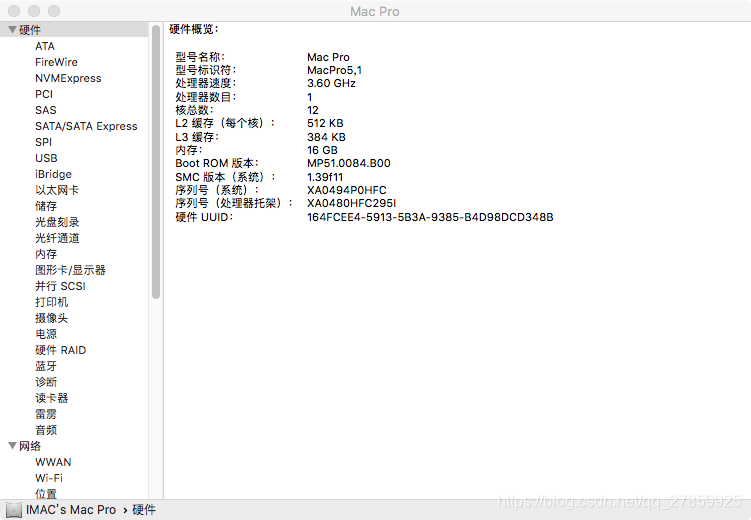Click the serial number XA0494P0HFC
The width and height of the screenshot is (751, 520).
pyautogui.click(x=347, y=190)
